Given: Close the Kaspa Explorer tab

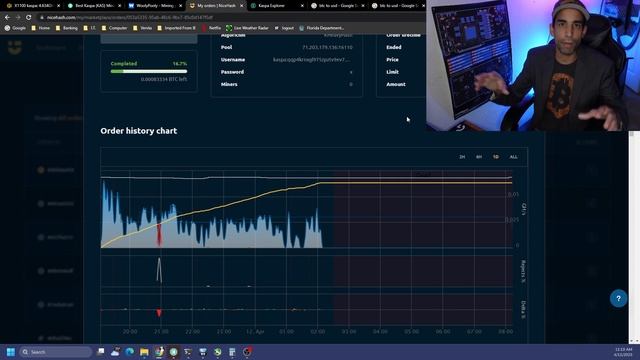Looking at the screenshot, I should [x=302, y=6].
